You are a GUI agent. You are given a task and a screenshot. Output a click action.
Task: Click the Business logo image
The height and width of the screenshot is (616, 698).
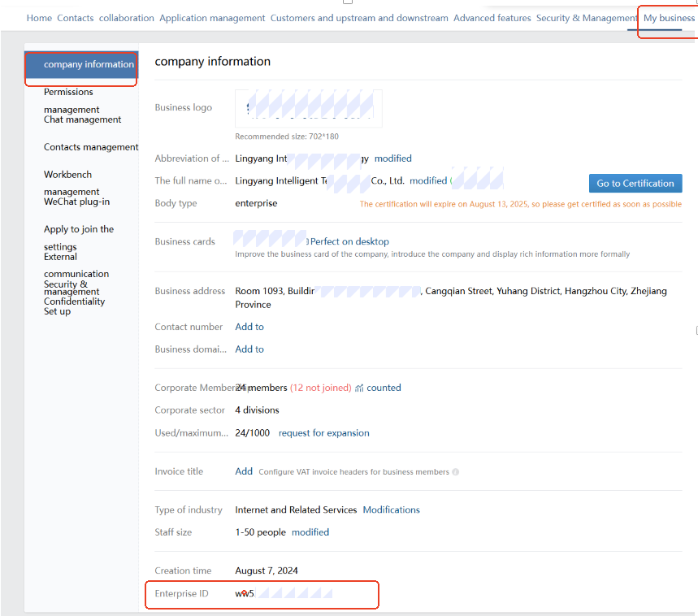click(x=309, y=108)
